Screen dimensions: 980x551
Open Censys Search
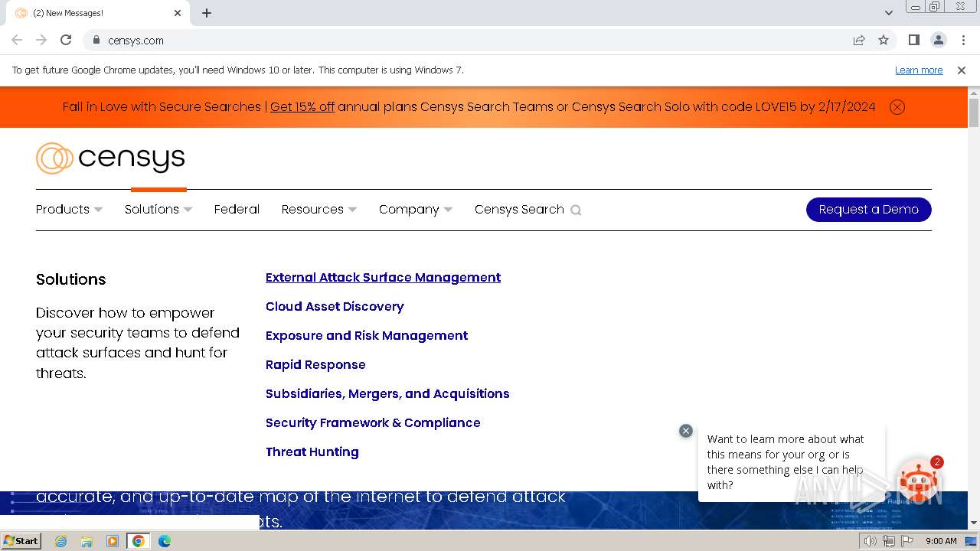coord(519,209)
